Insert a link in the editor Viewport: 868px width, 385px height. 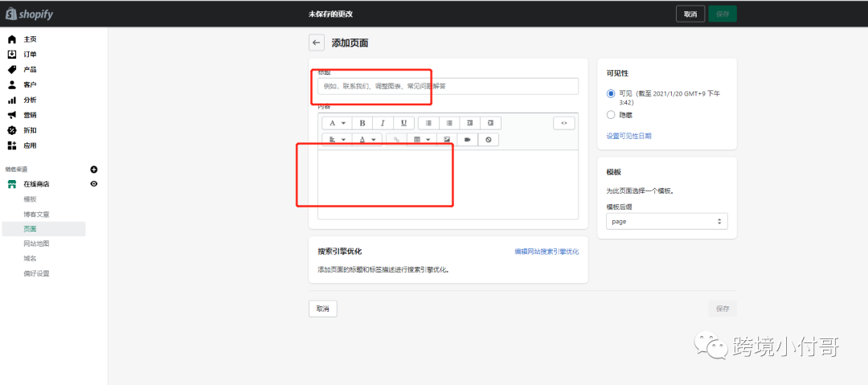(x=396, y=140)
